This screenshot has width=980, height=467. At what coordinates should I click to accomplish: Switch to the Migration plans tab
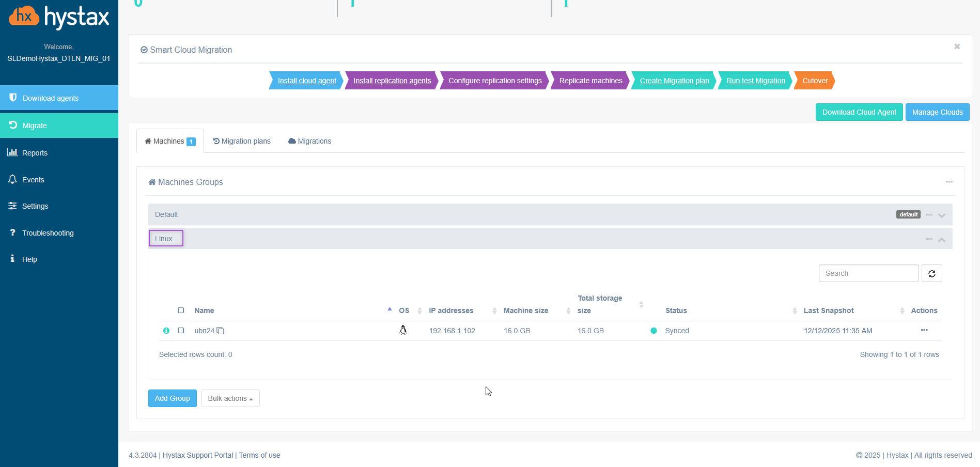tap(242, 141)
